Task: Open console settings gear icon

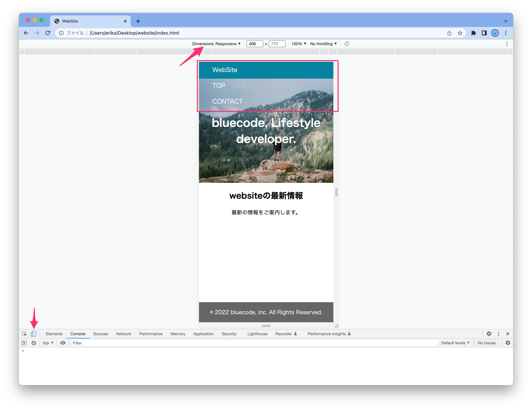Action: 508,343
